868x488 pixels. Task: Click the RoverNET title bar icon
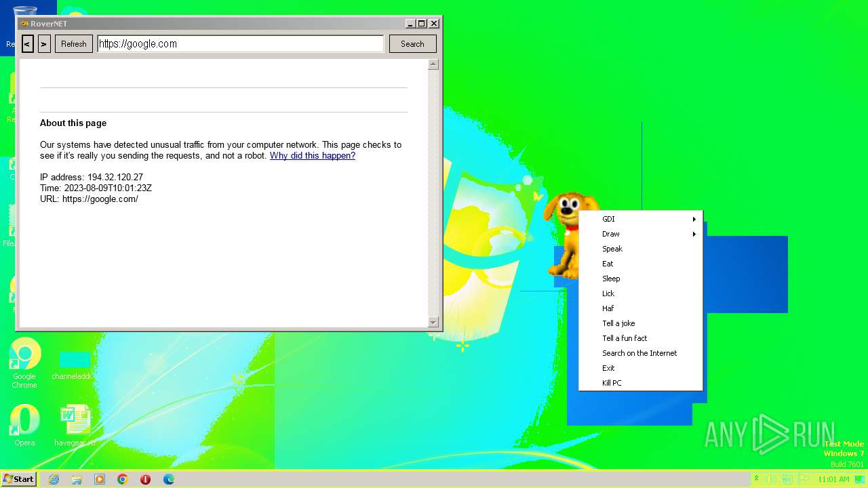pos(24,24)
